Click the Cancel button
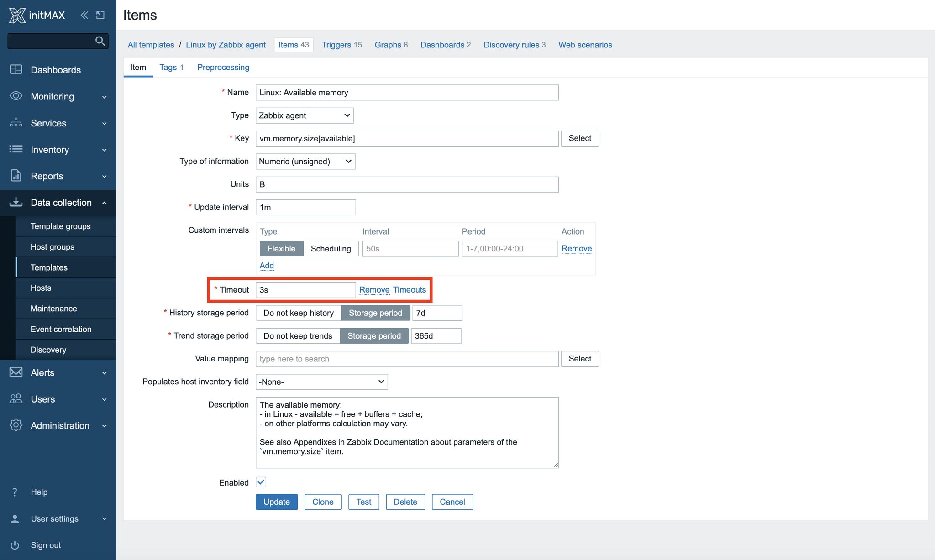The height and width of the screenshot is (560, 935). 452,502
